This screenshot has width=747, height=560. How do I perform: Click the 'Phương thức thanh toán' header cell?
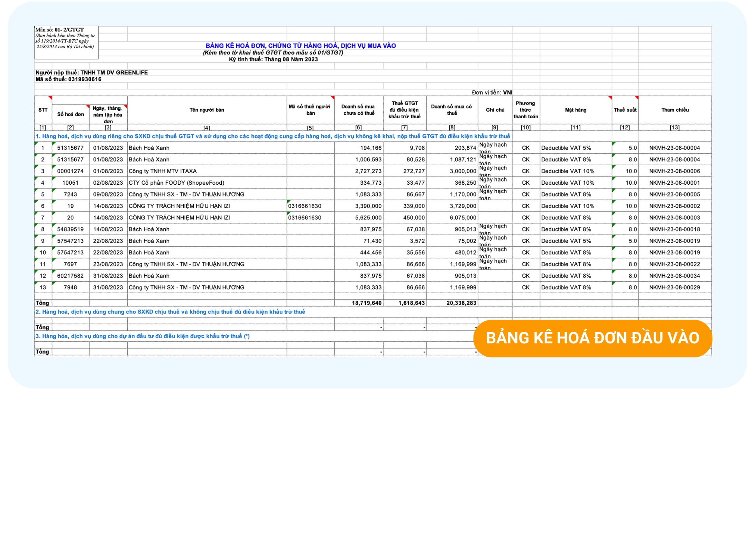pos(526,110)
